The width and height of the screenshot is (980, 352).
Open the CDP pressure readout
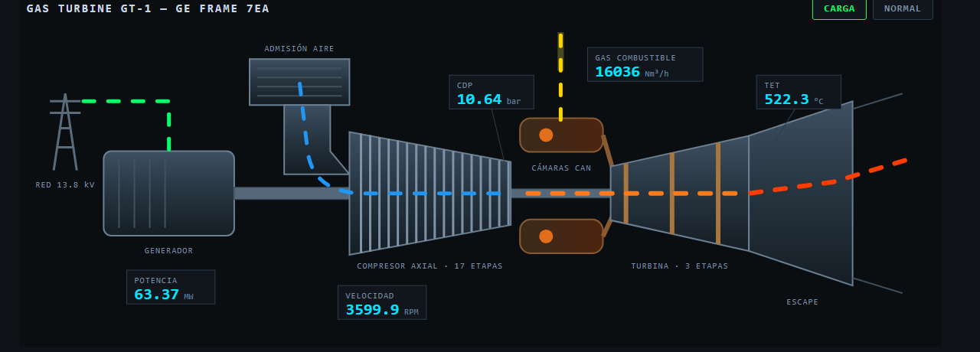492,92
